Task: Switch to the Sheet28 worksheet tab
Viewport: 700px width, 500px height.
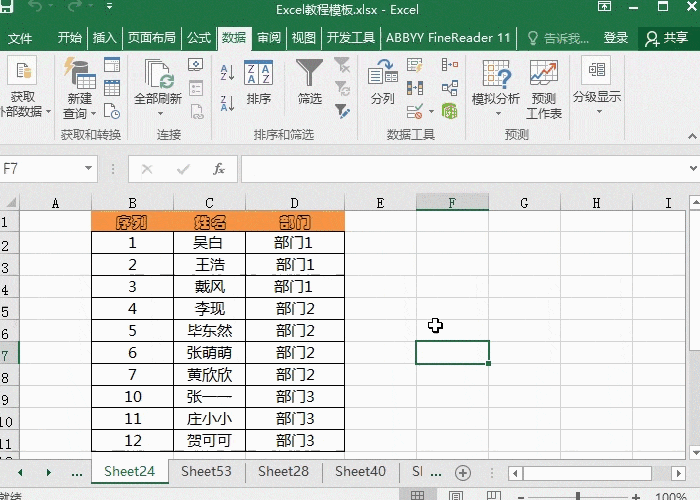Action: click(283, 471)
